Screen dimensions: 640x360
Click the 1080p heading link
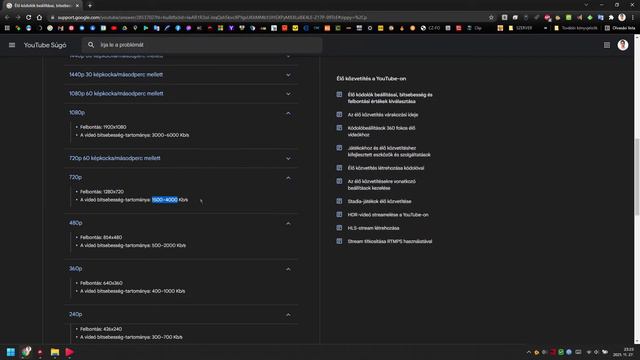coord(77,113)
